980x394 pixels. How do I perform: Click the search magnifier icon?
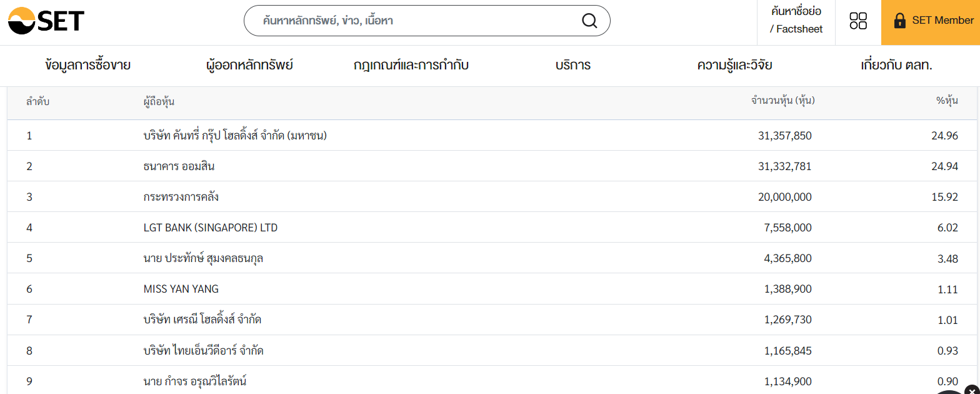(589, 21)
